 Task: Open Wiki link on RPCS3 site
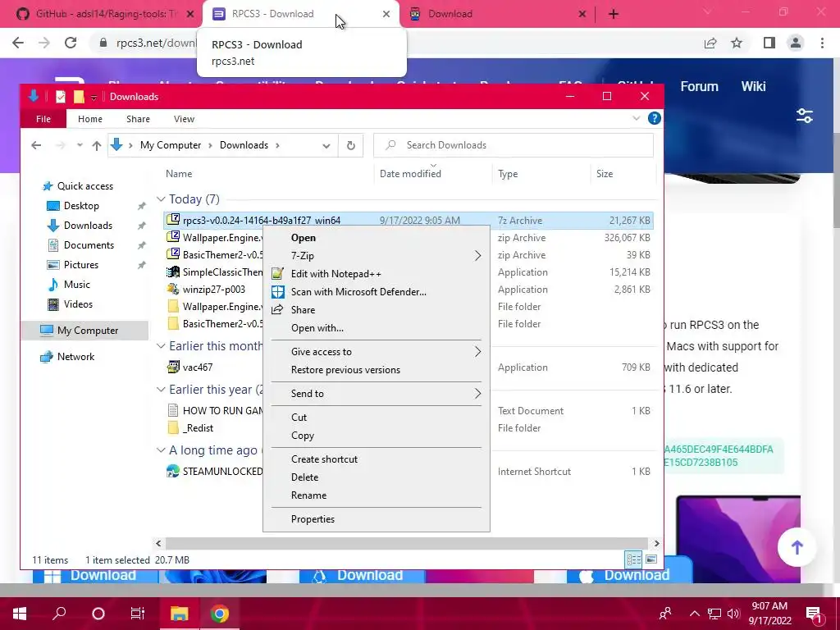tap(753, 86)
